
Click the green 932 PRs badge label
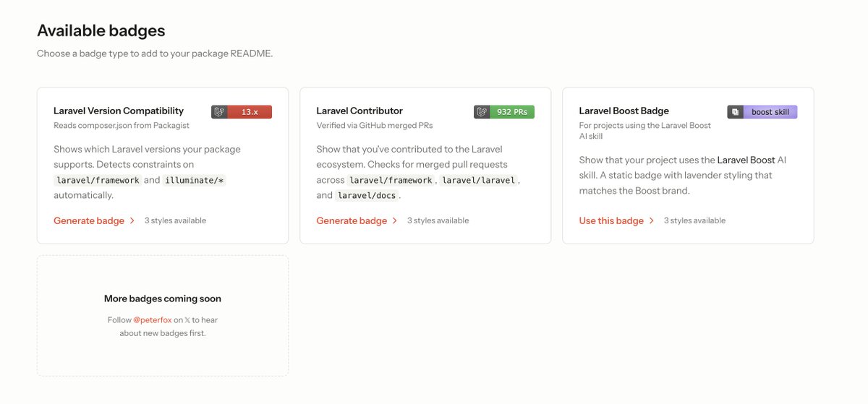(512, 112)
